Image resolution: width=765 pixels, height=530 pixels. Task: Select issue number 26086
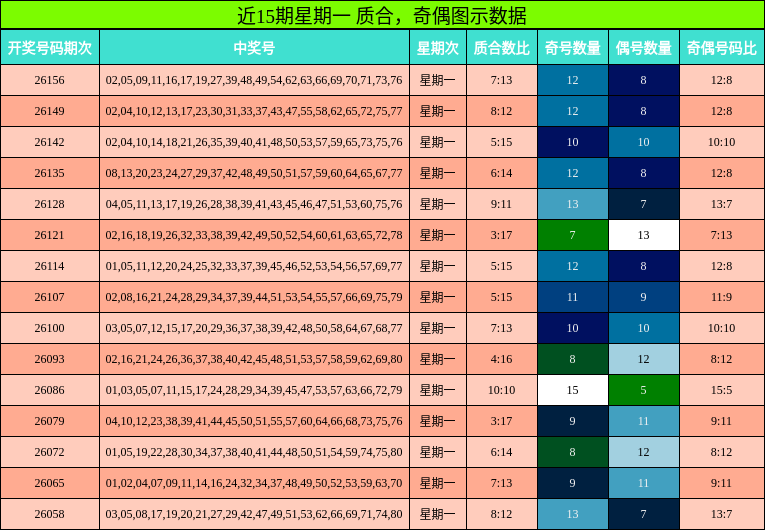point(49,390)
